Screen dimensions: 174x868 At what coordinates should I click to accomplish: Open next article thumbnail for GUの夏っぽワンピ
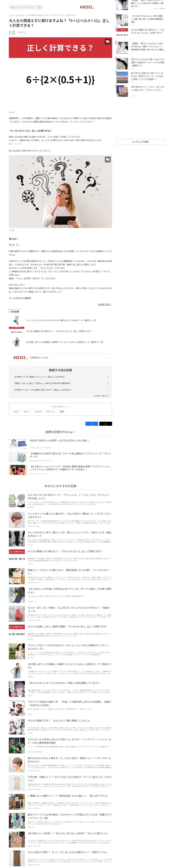(16, 342)
